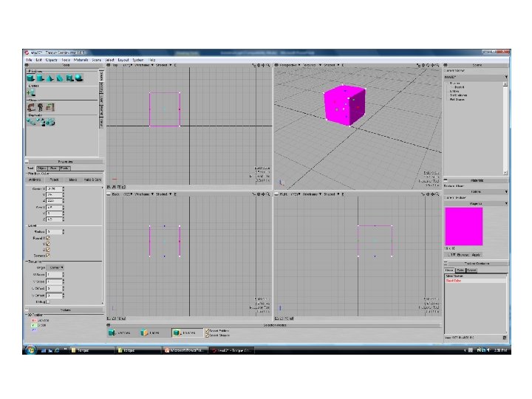Viewport: 532px width, 399px height.
Task: Open the File menu
Action: pos(29,60)
